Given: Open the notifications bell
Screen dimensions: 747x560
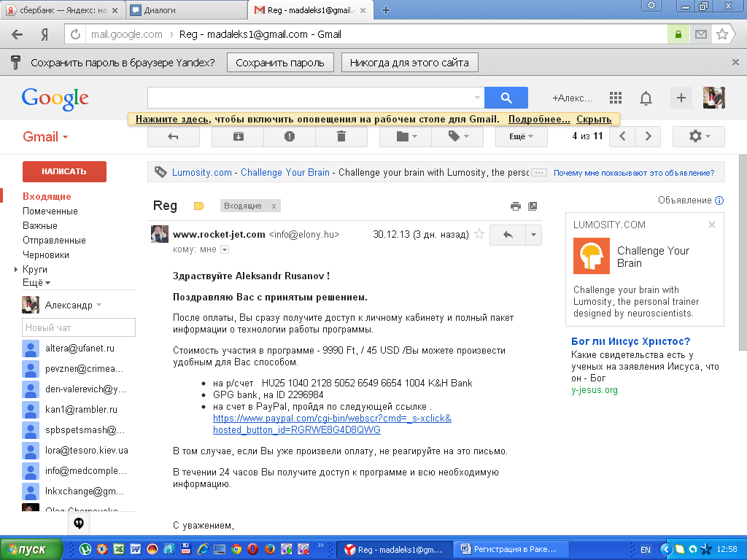Looking at the screenshot, I should click(x=646, y=98).
